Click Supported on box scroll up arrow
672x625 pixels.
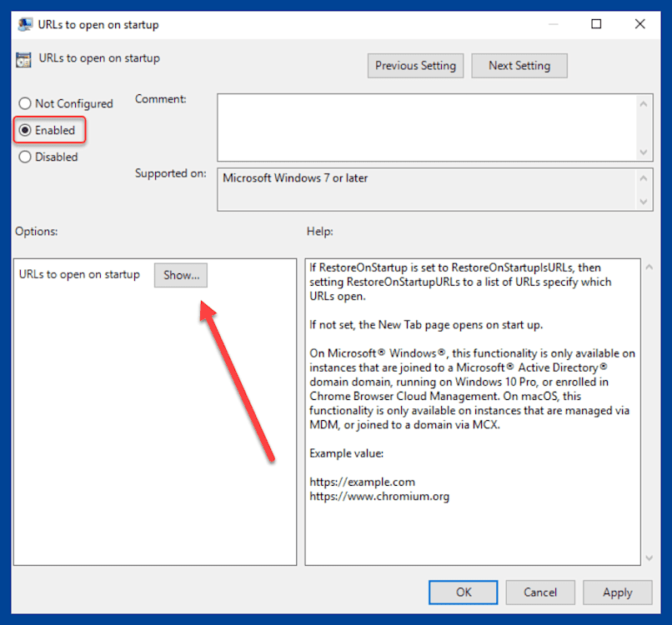pos(644,178)
